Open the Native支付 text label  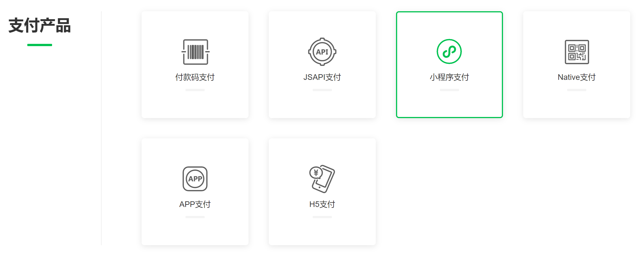tap(576, 77)
